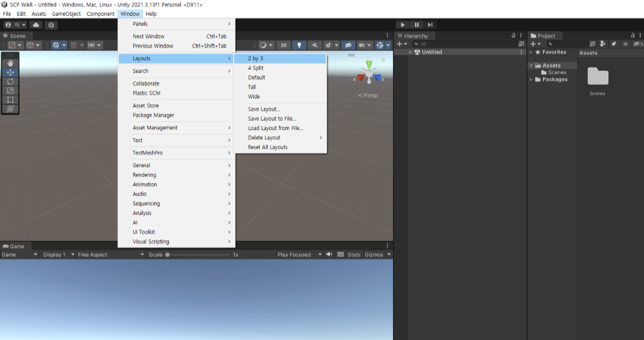This screenshot has height=340, width=644.
Task: Click the Stats button
Action: click(354, 255)
